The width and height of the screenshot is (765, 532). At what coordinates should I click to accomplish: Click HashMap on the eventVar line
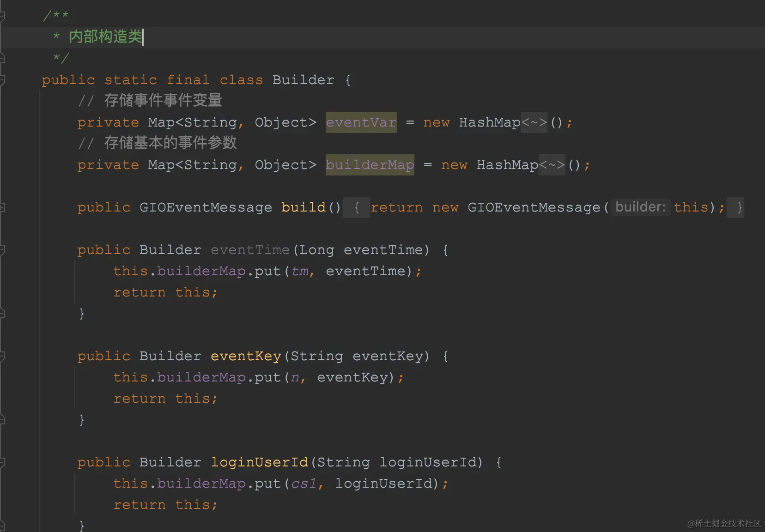490,122
